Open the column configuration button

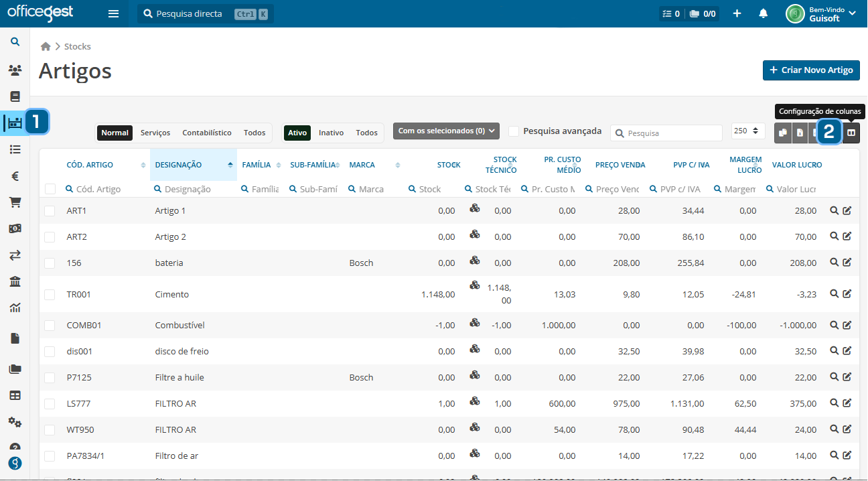tap(851, 133)
